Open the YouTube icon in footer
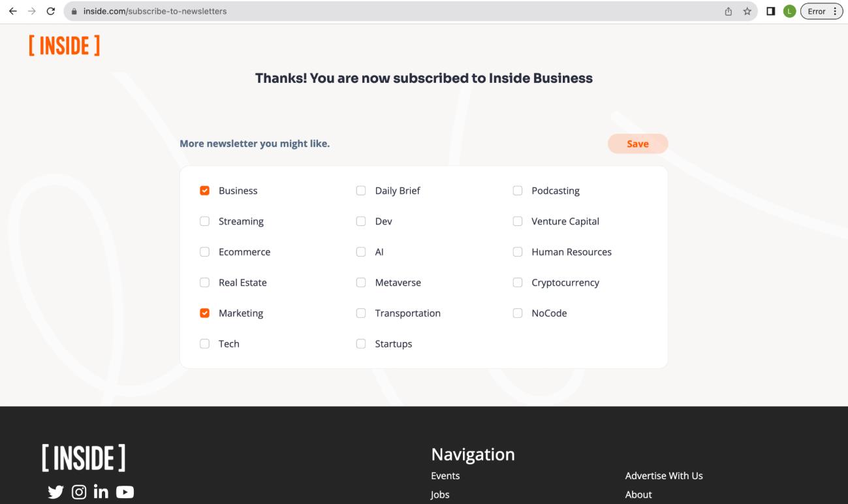Viewport: 848px width, 504px height. pyautogui.click(x=125, y=492)
